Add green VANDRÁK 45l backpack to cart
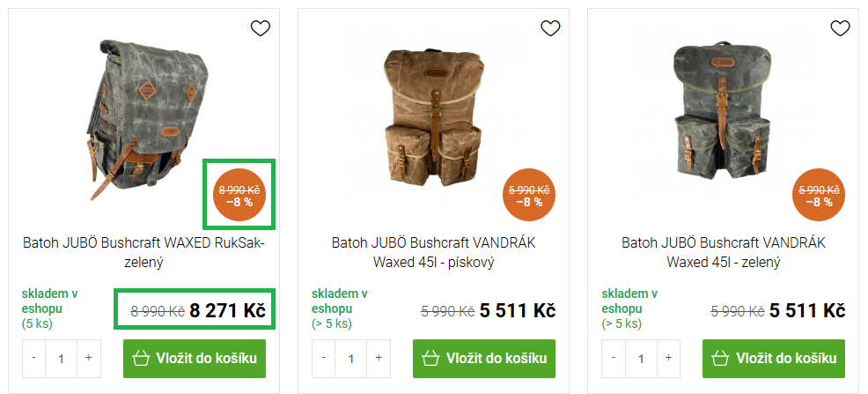Image resolution: width=868 pixels, height=394 pixels. [x=774, y=359]
